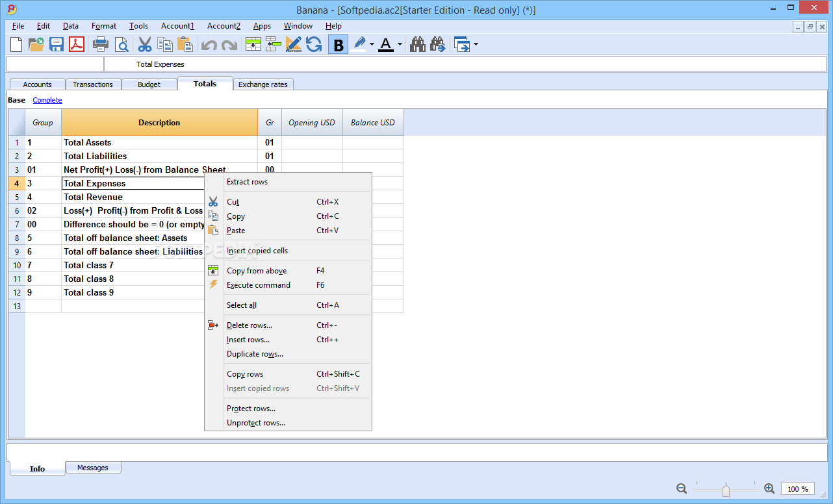Click the Copy icon in the toolbar

coord(165,44)
